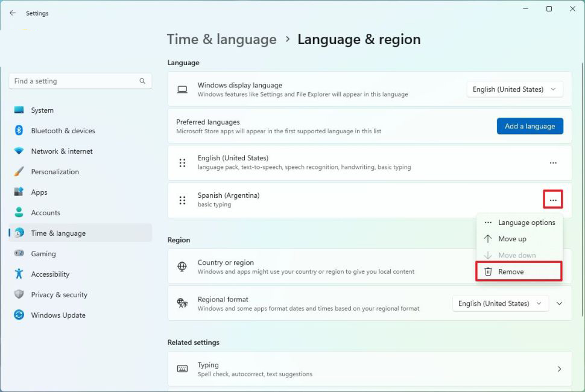
Task: Open the Regional format dropdown
Action: click(500, 303)
